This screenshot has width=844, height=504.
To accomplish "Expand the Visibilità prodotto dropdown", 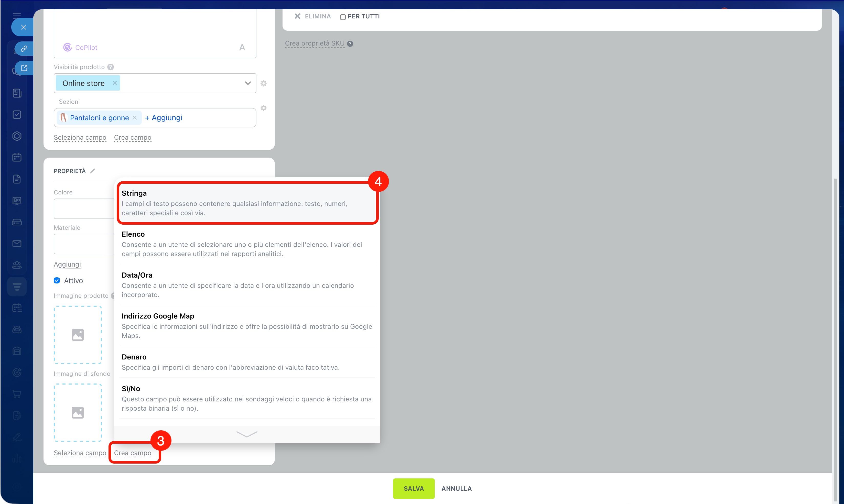I will (248, 83).
